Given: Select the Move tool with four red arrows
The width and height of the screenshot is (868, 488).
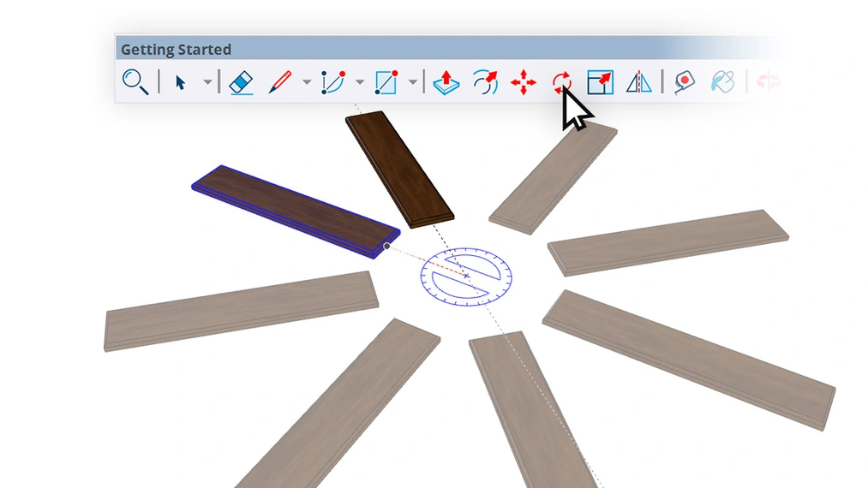Looking at the screenshot, I should point(523,82).
